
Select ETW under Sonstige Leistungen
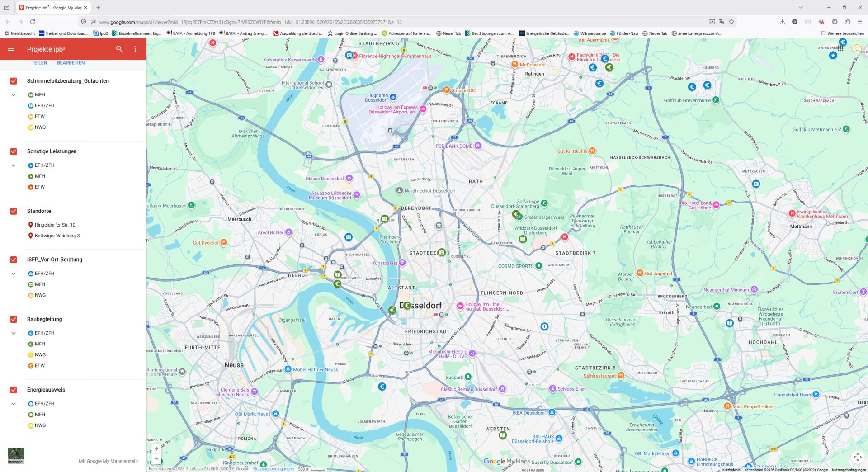click(x=40, y=187)
